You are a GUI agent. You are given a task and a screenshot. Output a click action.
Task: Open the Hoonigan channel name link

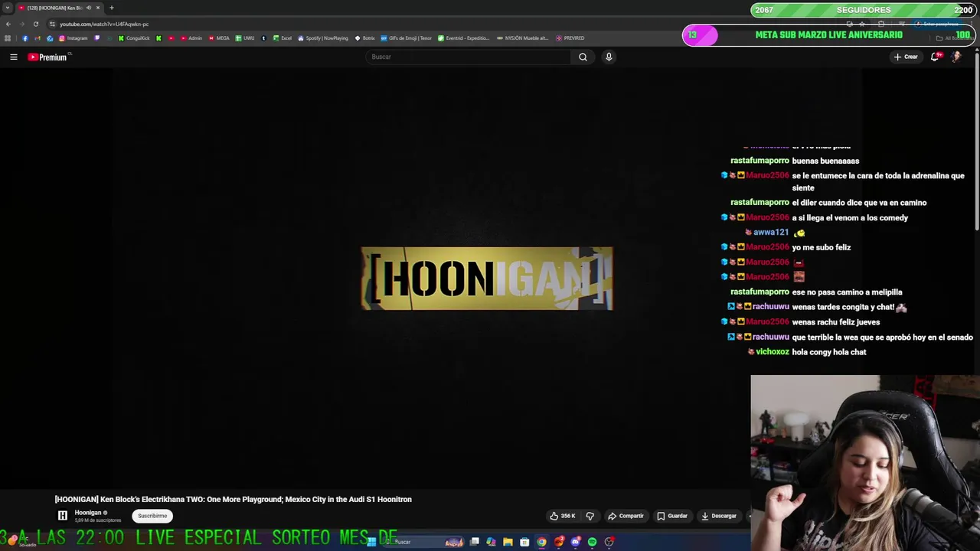(x=88, y=513)
